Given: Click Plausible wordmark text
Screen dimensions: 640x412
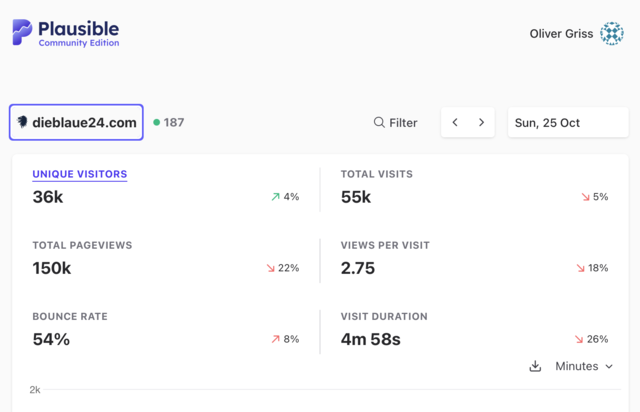Looking at the screenshot, I should tap(78, 29).
